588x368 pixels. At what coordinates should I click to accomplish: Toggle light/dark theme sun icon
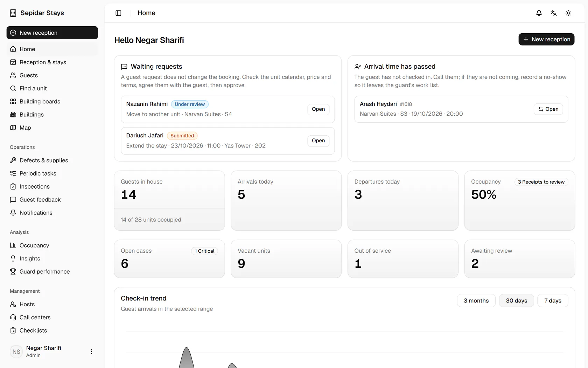click(568, 13)
